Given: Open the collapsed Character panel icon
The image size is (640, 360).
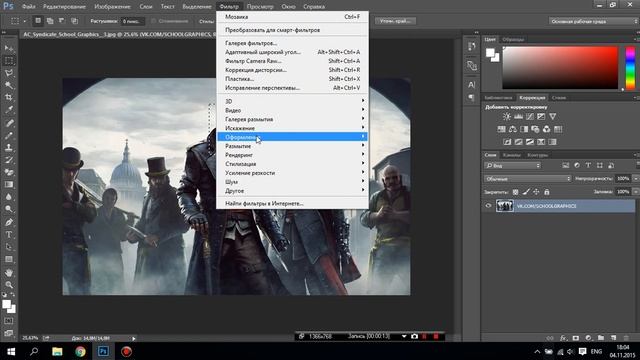Looking at the screenshot, I should (x=471, y=84).
